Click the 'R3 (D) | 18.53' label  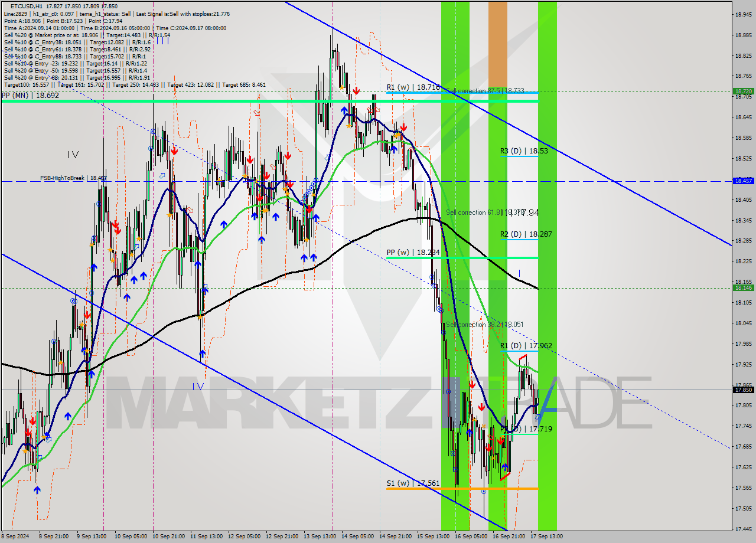tap(524, 151)
